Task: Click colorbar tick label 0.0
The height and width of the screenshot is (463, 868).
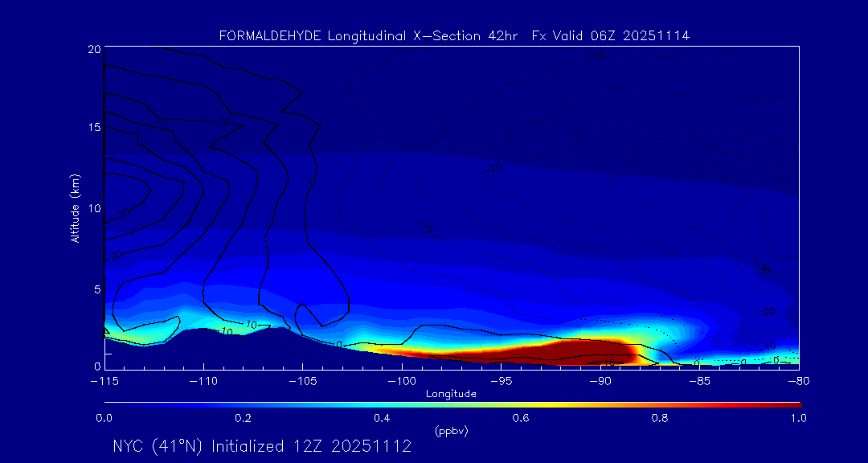Action: click(x=104, y=418)
